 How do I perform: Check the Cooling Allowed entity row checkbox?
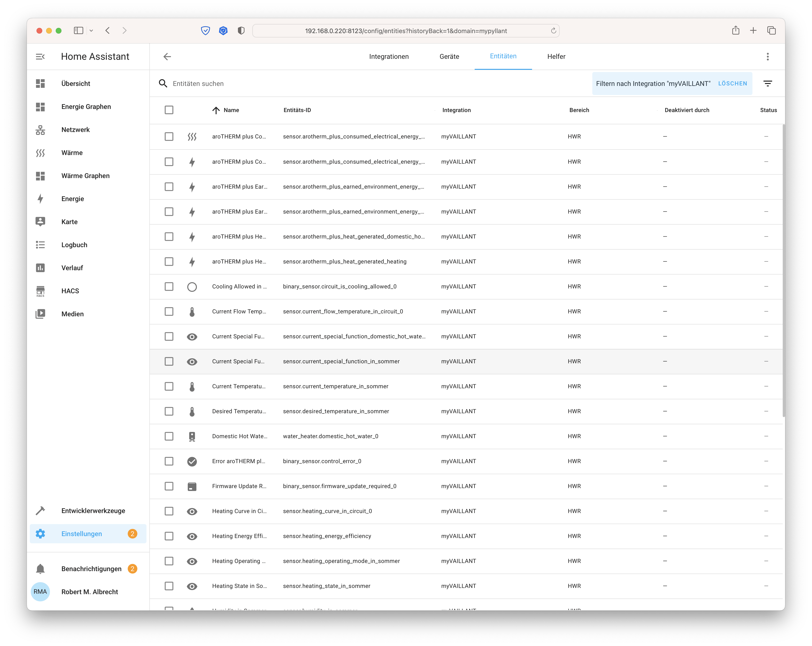tap(169, 287)
